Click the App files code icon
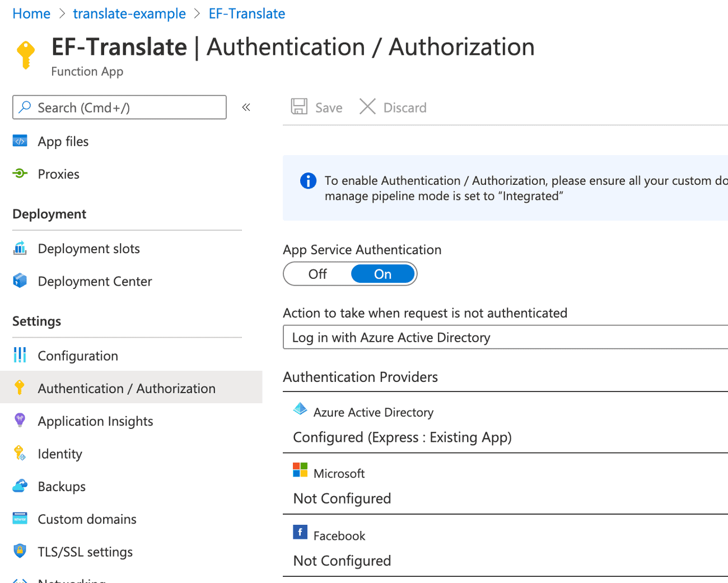The image size is (728, 583). click(20, 141)
